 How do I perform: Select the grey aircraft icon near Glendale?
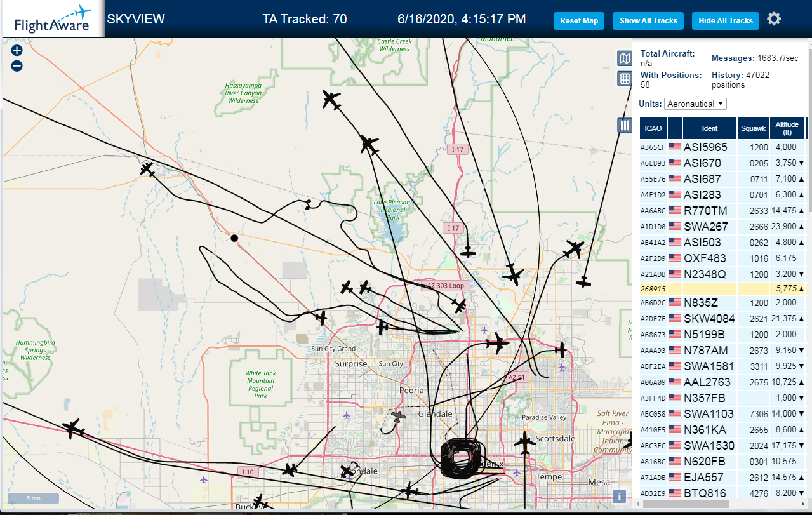pyautogui.click(x=398, y=417)
